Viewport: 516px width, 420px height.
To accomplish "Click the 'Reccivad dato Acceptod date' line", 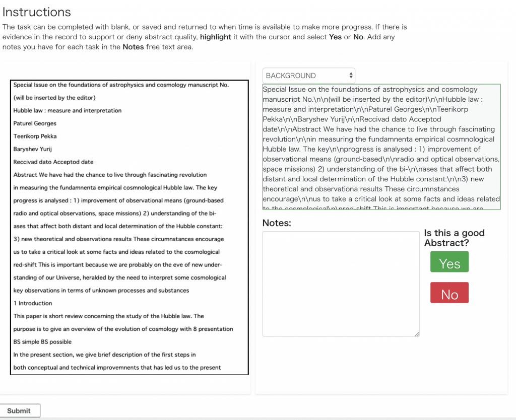I will pos(53,162).
